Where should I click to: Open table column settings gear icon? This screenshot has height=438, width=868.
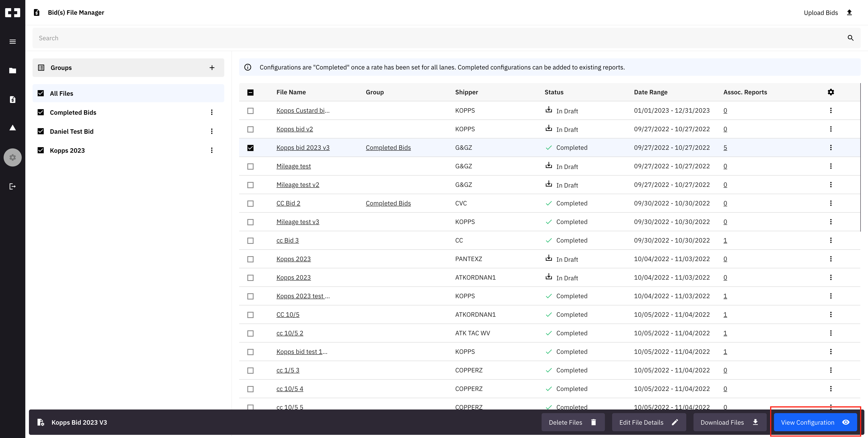pos(831,92)
